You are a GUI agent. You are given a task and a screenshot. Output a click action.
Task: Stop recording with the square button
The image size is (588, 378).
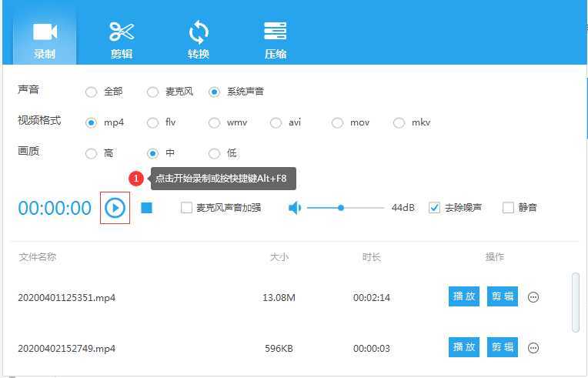pyautogui.click(x=147, y=208)
